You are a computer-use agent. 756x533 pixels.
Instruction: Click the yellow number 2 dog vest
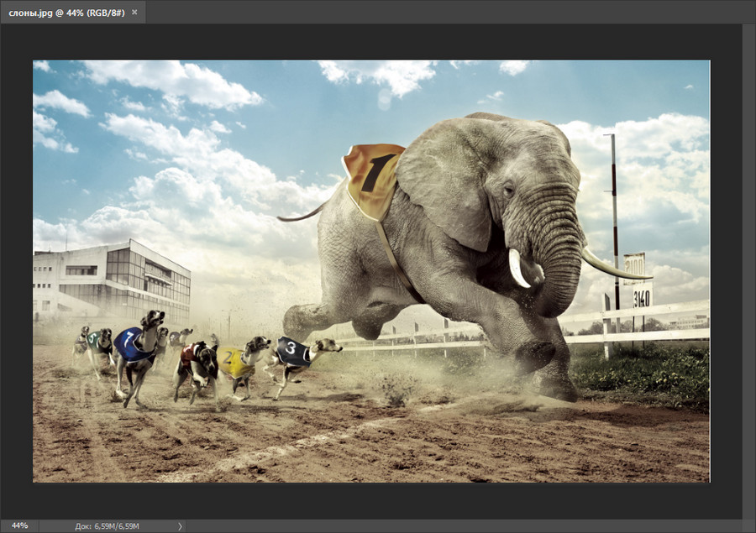pyautogui.click(x=234, y=361)
